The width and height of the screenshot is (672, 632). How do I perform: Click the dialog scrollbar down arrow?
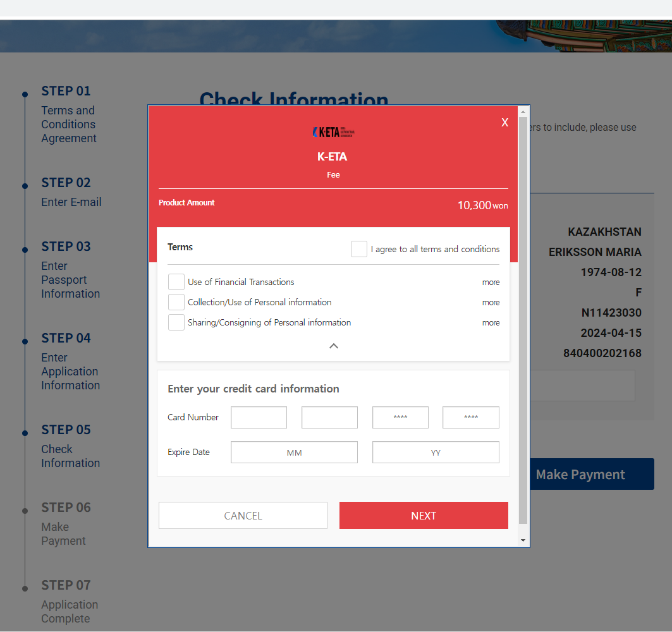523,541
